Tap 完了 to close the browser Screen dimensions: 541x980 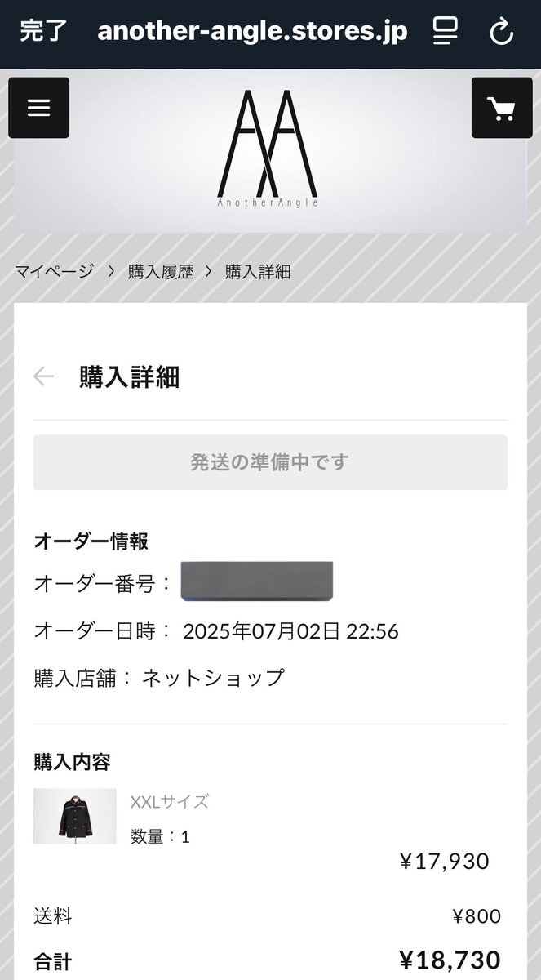pyautogui.click(x=44, y=33)
